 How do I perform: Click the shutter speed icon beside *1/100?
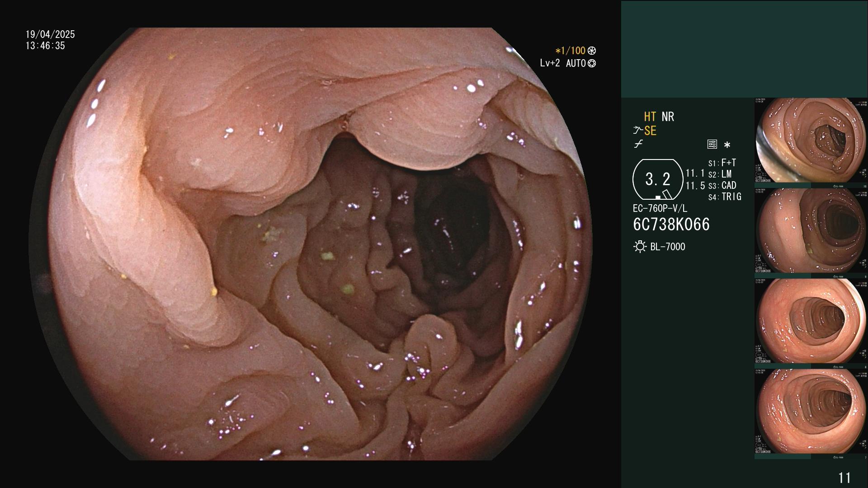point(592,51)
